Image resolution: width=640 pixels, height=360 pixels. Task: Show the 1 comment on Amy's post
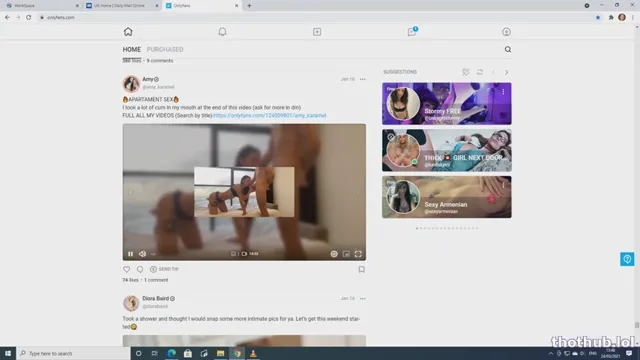tap(156, 280)
